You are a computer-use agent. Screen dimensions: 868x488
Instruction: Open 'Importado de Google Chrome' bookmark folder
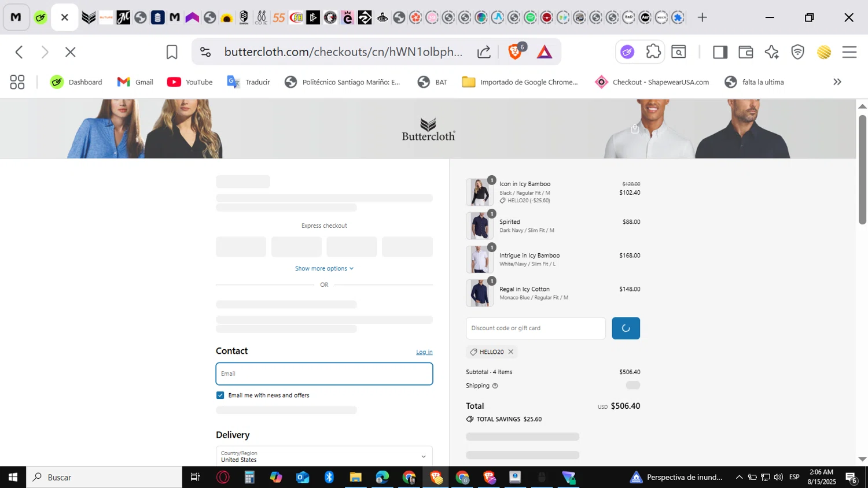(520, 82)
